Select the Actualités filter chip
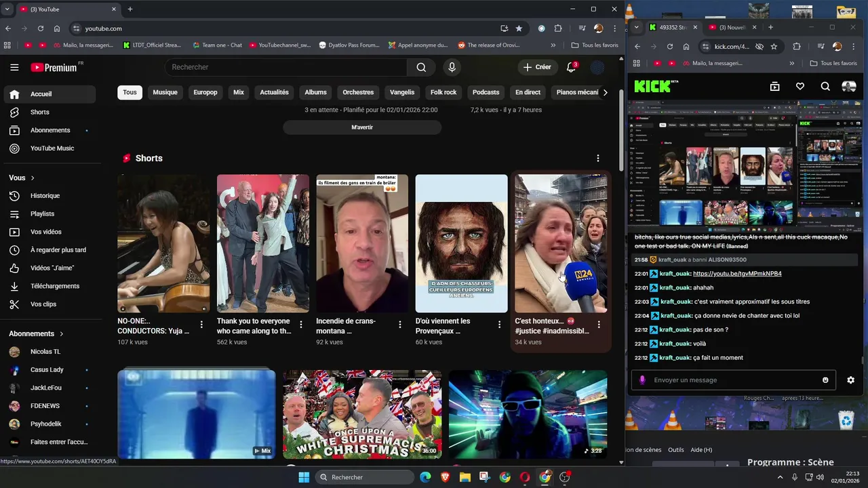 [274, 92]
